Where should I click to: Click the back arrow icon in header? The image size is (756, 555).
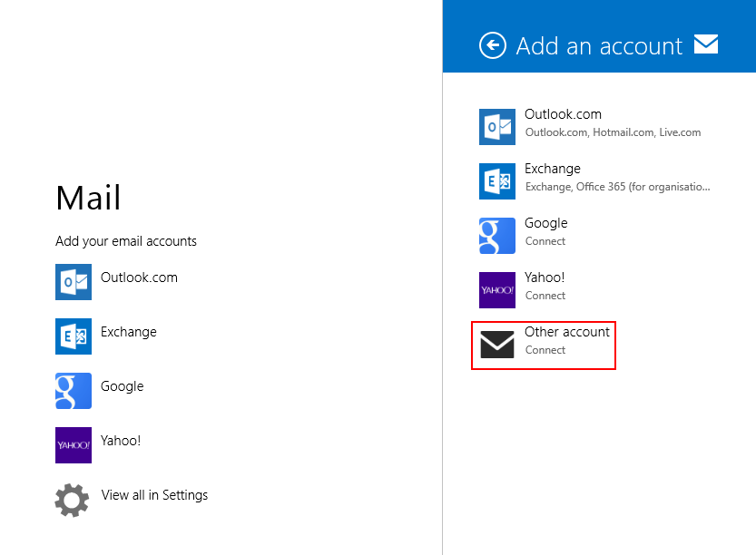click(492, 45)
